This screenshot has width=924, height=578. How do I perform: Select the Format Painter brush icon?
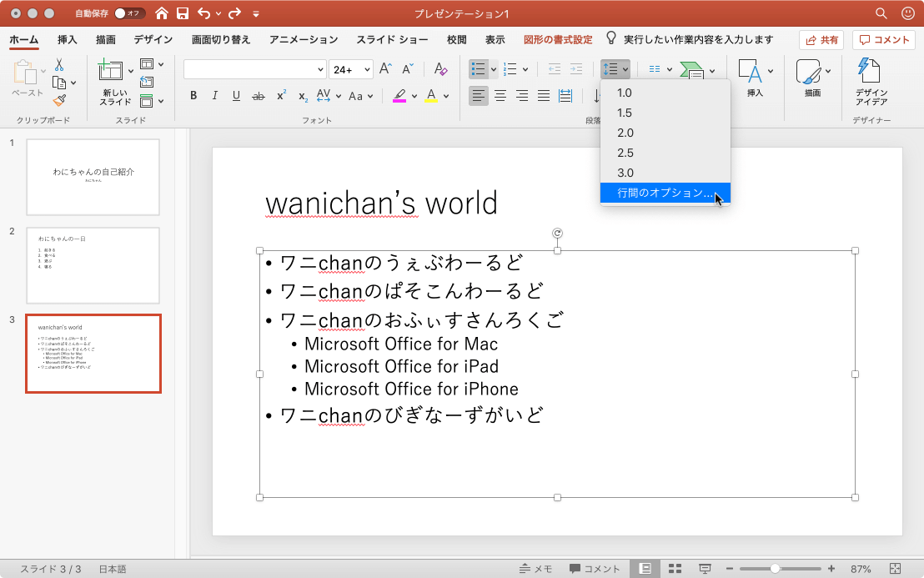coord(59,100)
